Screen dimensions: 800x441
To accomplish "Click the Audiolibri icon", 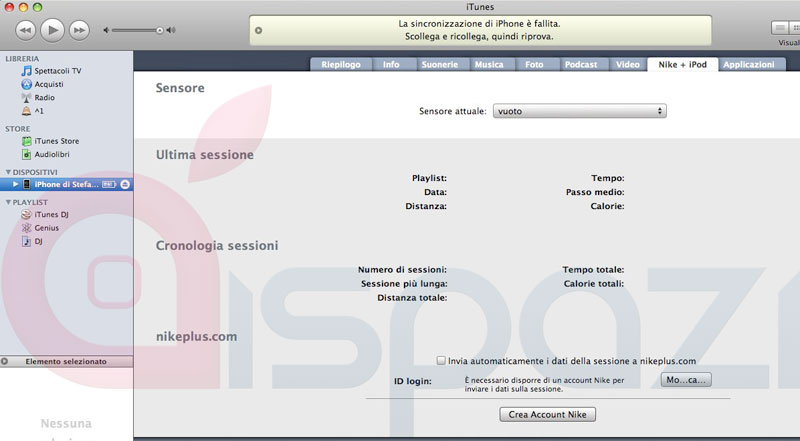I will tap(27, 154).
